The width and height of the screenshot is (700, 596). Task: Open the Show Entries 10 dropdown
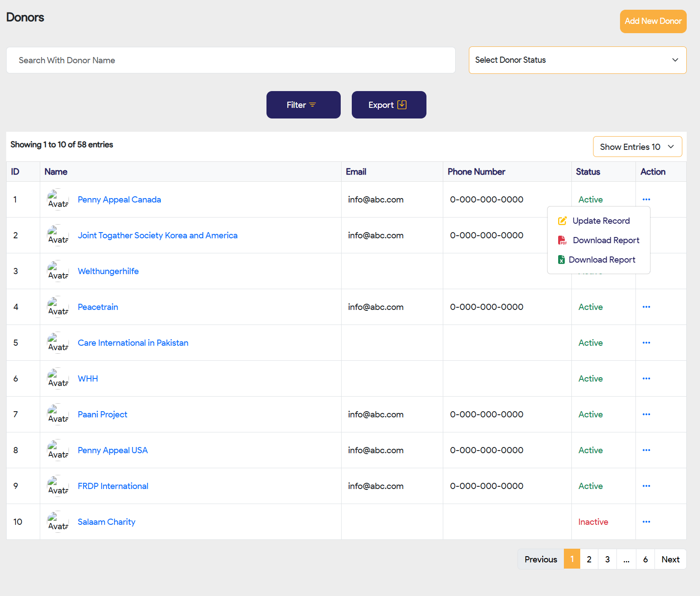tap(637, 147)
